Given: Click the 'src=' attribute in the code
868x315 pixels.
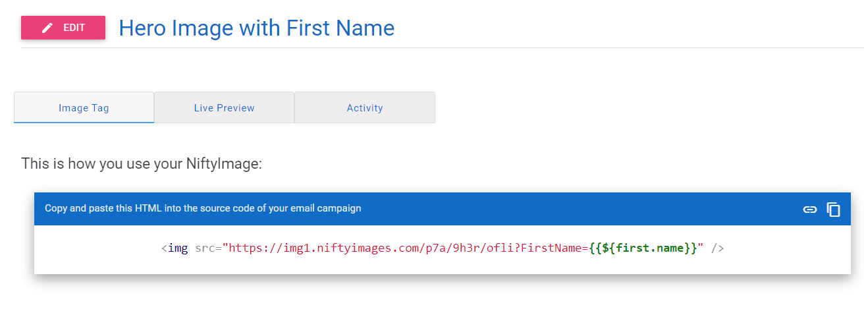Looking at the screenshot, I should coord(208,248).
